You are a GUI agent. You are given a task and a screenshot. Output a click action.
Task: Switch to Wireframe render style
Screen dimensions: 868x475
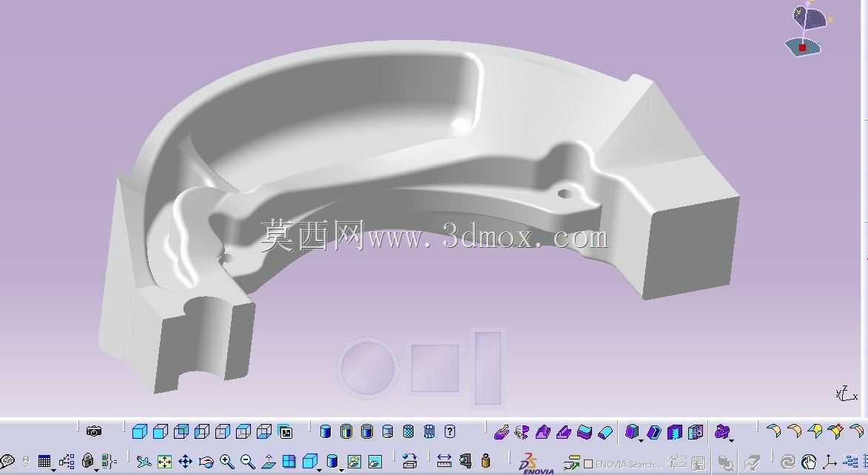tap(429, 431)
